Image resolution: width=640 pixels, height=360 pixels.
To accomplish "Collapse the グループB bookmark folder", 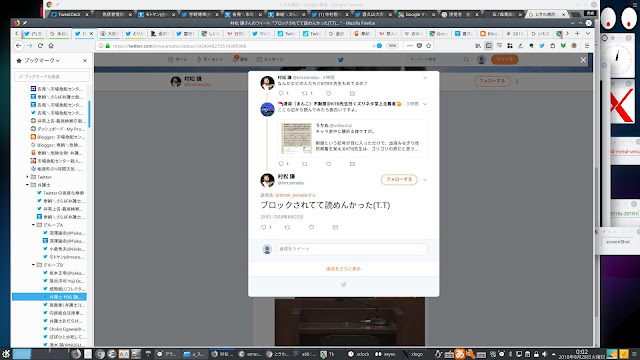I will click(x=33, y=265).
